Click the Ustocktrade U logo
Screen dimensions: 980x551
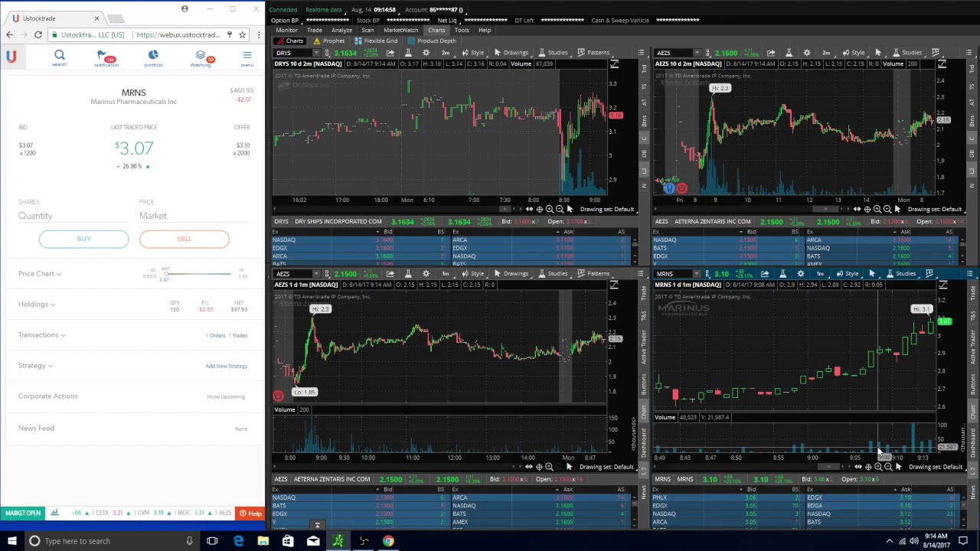pos(11,56)
